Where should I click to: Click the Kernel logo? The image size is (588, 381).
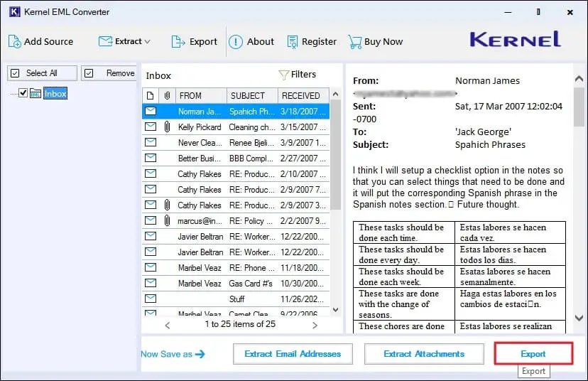point(516,39)
